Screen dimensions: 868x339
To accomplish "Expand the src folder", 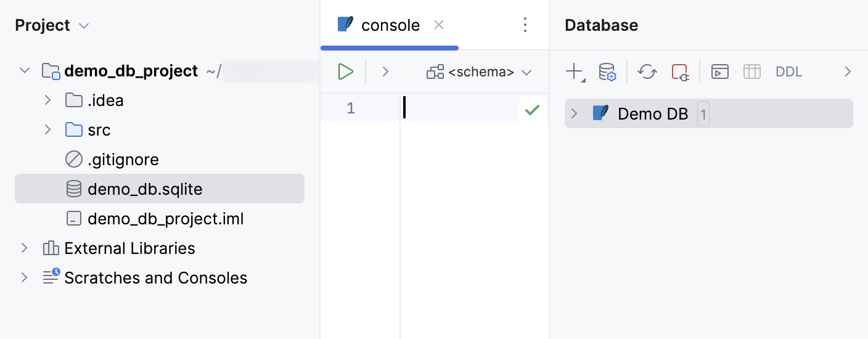I will tap(47, 130).
